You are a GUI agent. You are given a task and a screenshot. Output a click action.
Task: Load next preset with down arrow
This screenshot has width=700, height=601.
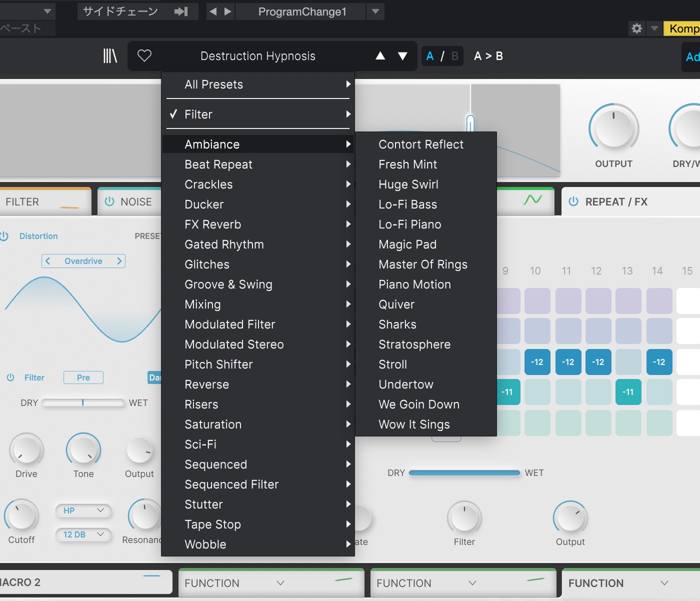[402, 56]
